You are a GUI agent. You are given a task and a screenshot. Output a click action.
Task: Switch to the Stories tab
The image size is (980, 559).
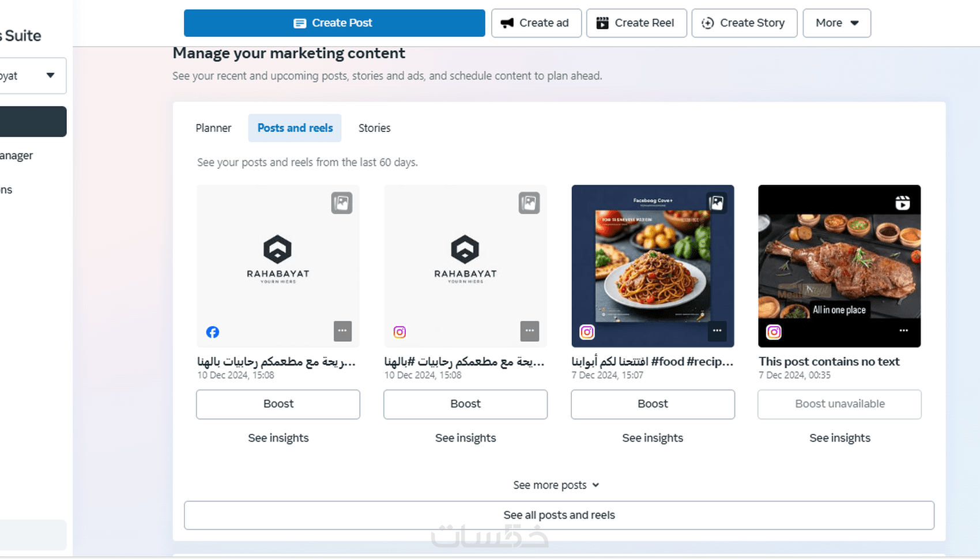tap(374, 128)
